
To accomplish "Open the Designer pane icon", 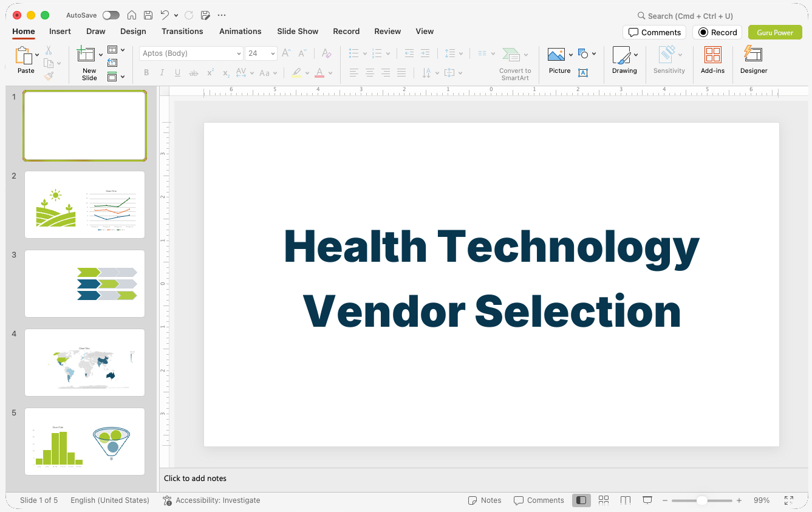I will [x=753, y=55].
